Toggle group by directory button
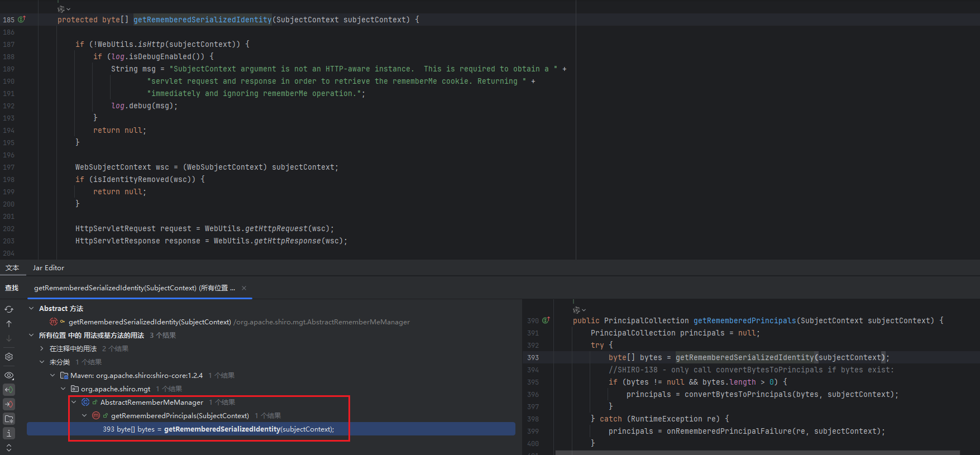This screenshot has height=455, width=980. [9, 419]
